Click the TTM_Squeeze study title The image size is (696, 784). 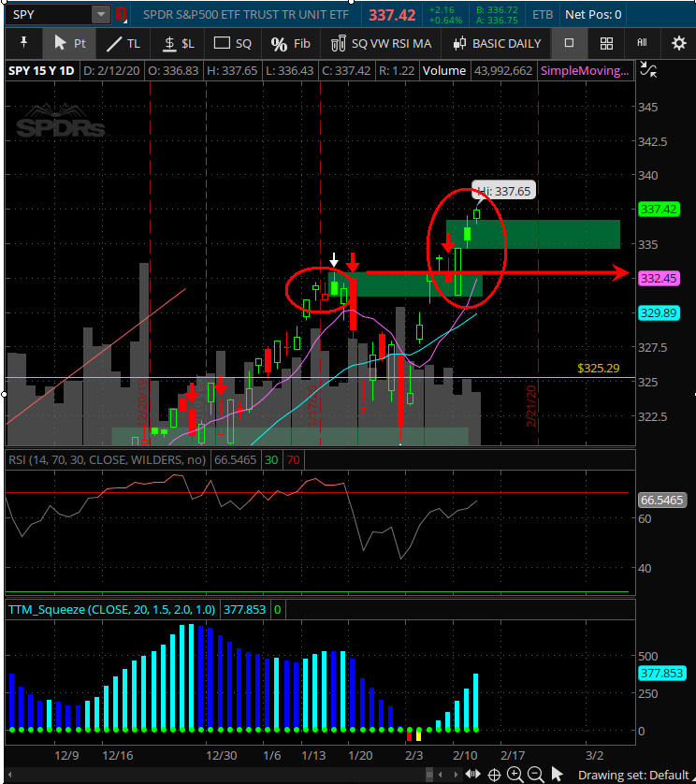pyautogui.click(x=112, y=609)
